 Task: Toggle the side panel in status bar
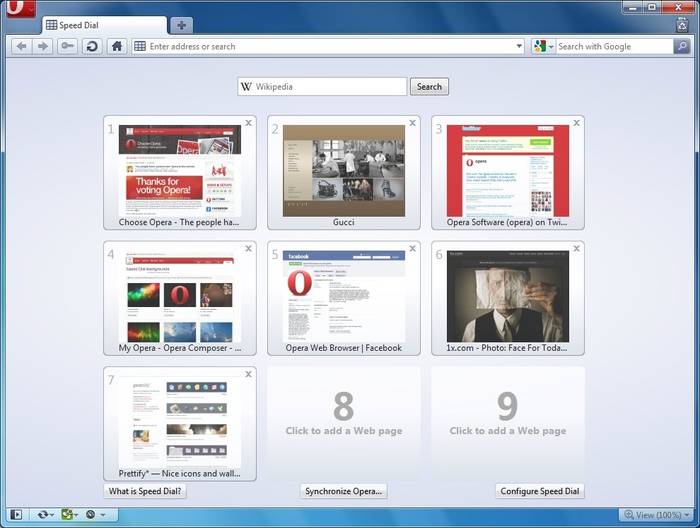pos(15,515)
